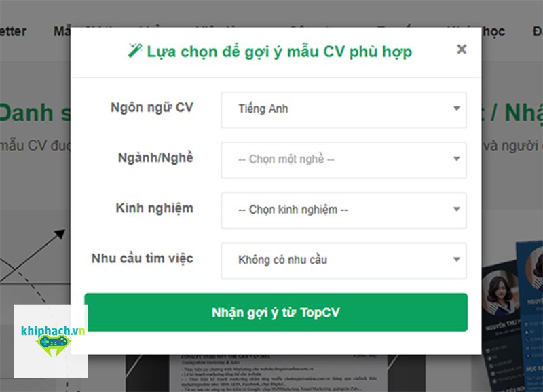Click the magic wand icon in title
This screenshot has height=392, width=543.
pyautogui.click(x=134, y=50)
